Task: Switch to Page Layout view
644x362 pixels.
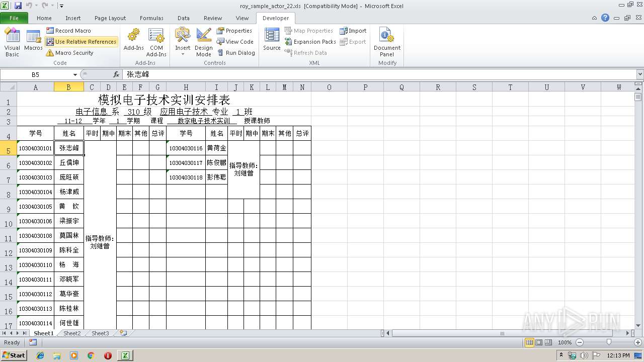Action: [539, 342]
